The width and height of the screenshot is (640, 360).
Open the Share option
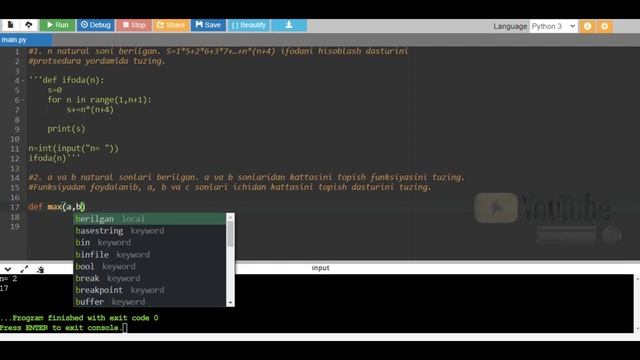[x=171, y=25]
